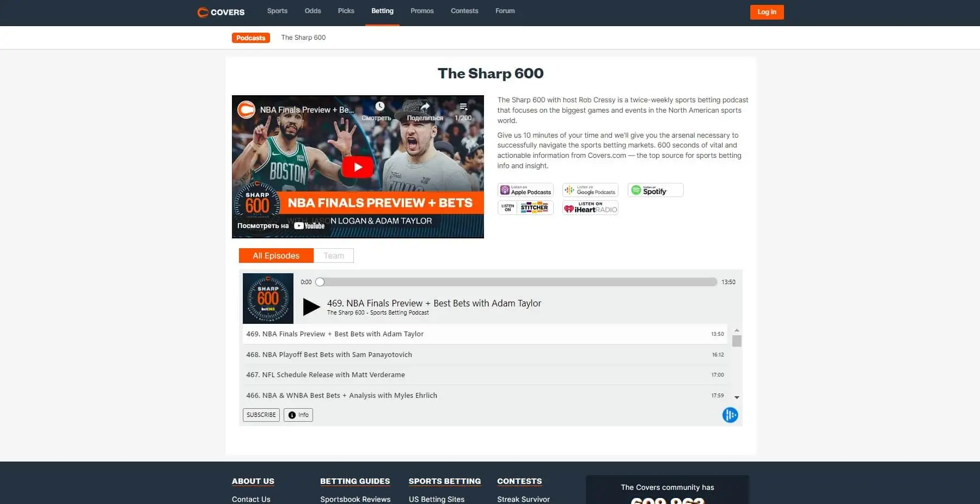The height and width of the screenshot is (504, 980).
Task: Open the YouTube playlist queue icon
Action: tap(463, 107)
